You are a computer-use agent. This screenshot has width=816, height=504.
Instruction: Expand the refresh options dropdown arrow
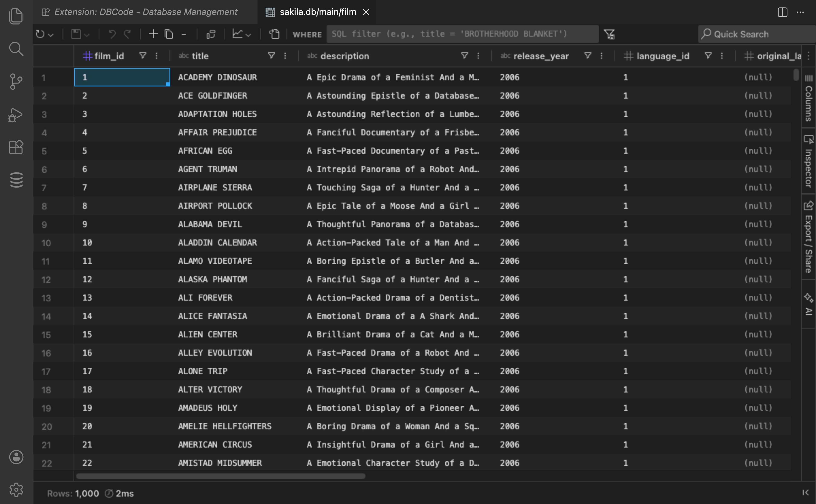click(51, 35)
